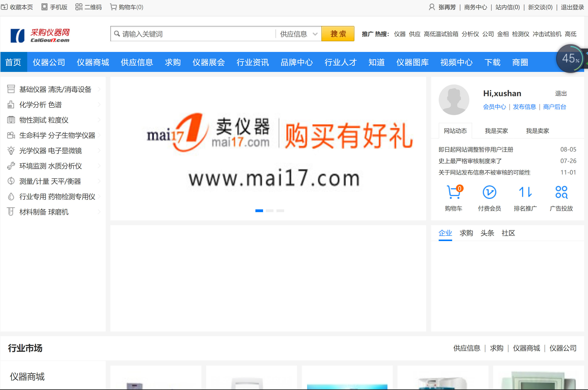The image size is (588, 390).
Task: Click the 物性测试 category icon
Action: [x=11, y=120]
